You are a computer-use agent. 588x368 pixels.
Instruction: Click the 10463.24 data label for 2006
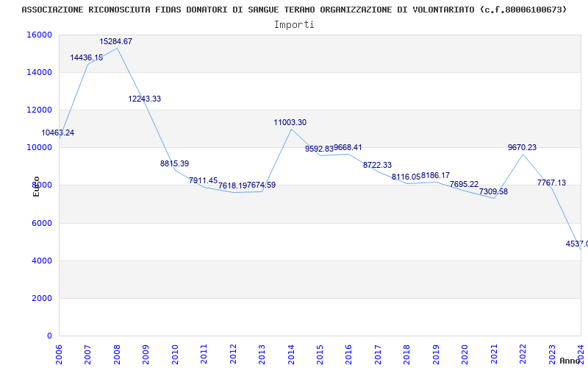tap(58, 132)
